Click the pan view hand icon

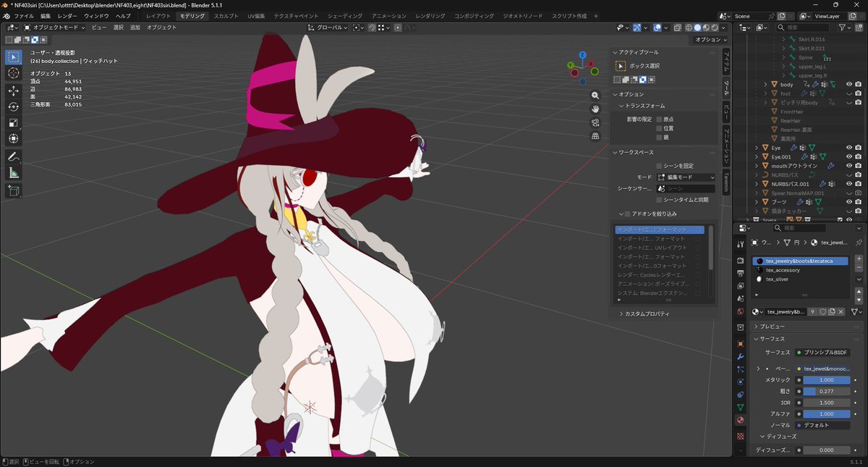pyautogui.click(x=595, y=109)
